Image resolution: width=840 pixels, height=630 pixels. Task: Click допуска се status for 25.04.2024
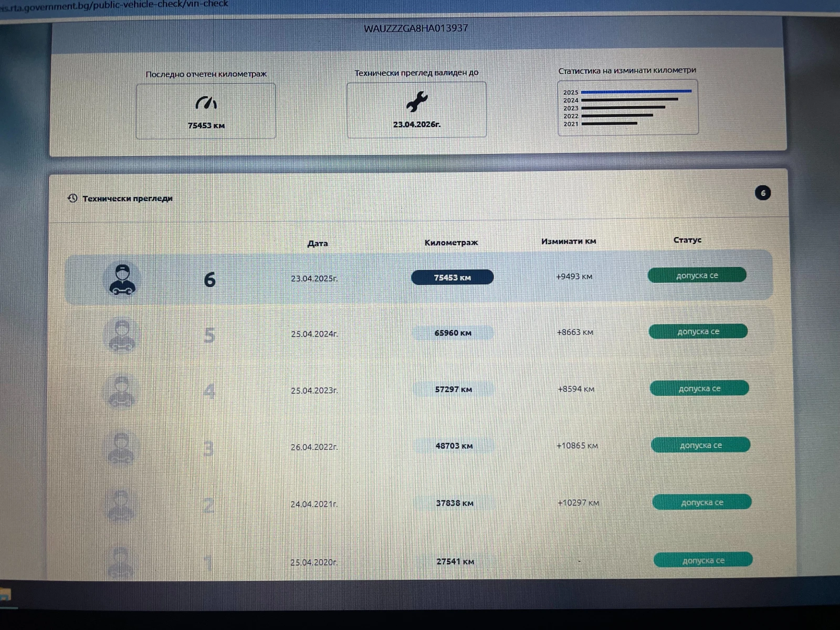point(698,331)
